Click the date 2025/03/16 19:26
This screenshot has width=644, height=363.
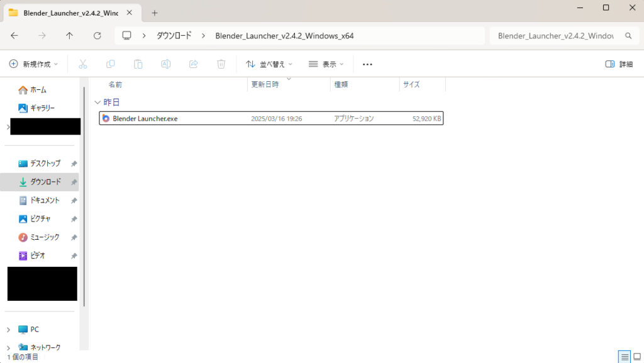tap(277, 118)
